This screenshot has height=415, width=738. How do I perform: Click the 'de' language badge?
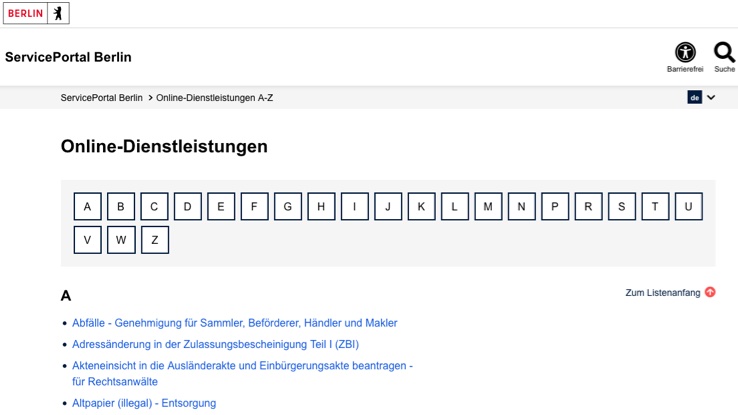pos(694,98)
